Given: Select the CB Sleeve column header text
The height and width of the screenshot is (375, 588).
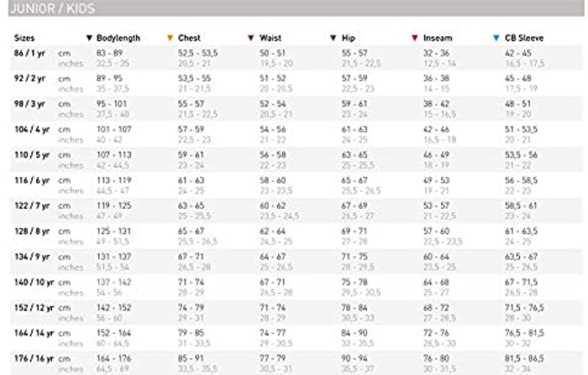Looking at the screenshot, I should (524, 38).
